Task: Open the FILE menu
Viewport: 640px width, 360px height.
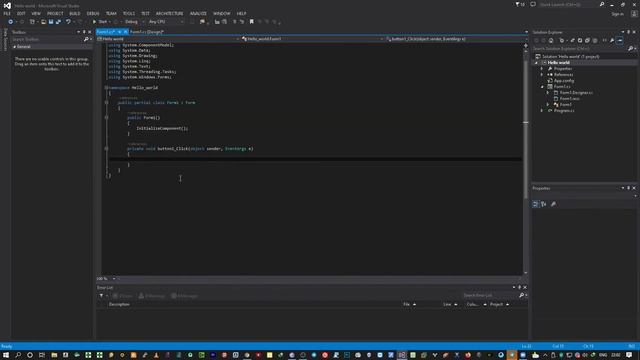Action: [7, 13]
